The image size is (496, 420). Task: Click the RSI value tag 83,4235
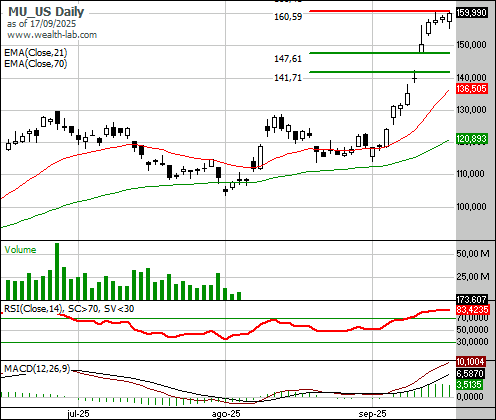pyautogui.click(x=472, y=310)
